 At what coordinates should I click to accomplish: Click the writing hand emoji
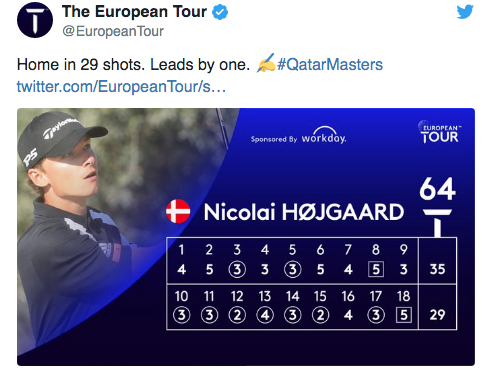click(x=266, y=63)
